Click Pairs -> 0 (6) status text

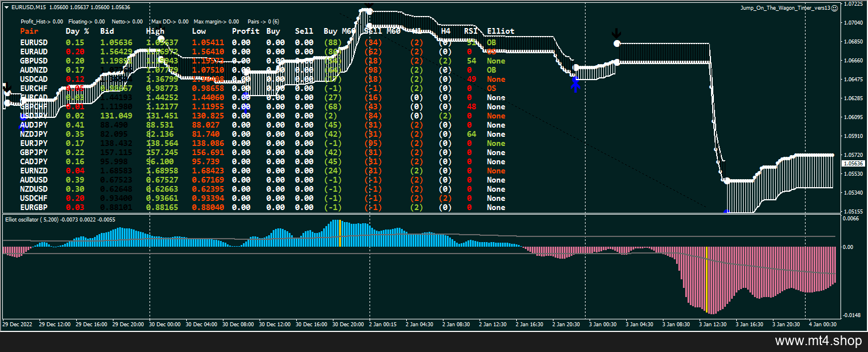coord(264,21)
